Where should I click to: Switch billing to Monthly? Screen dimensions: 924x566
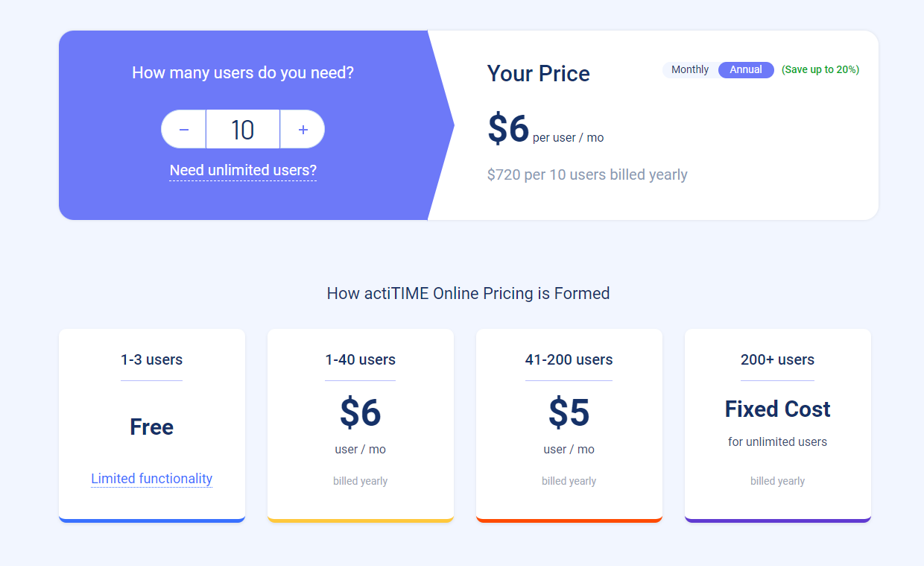tap(690, 69)
